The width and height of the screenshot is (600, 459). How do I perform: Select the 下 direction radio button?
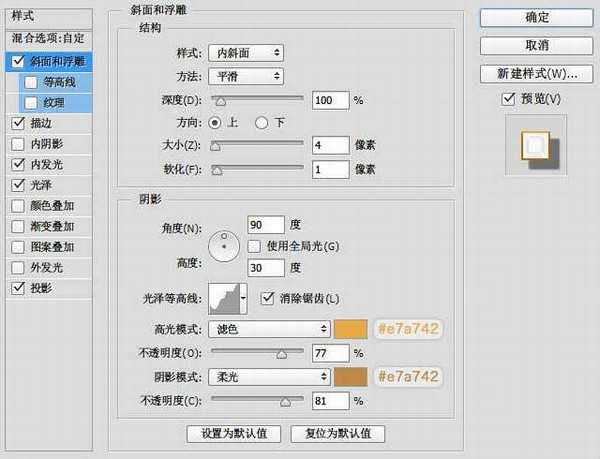262,123
